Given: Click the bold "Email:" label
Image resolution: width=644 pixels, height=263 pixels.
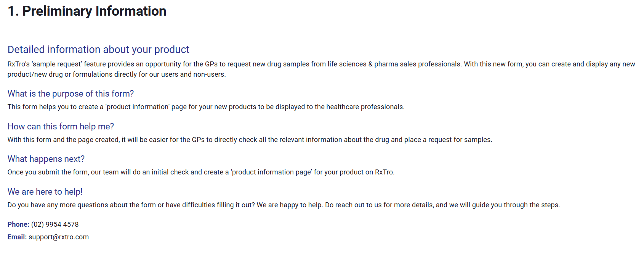Looking at the screenshot, I should pyautogui.click(x=17, y=237).
